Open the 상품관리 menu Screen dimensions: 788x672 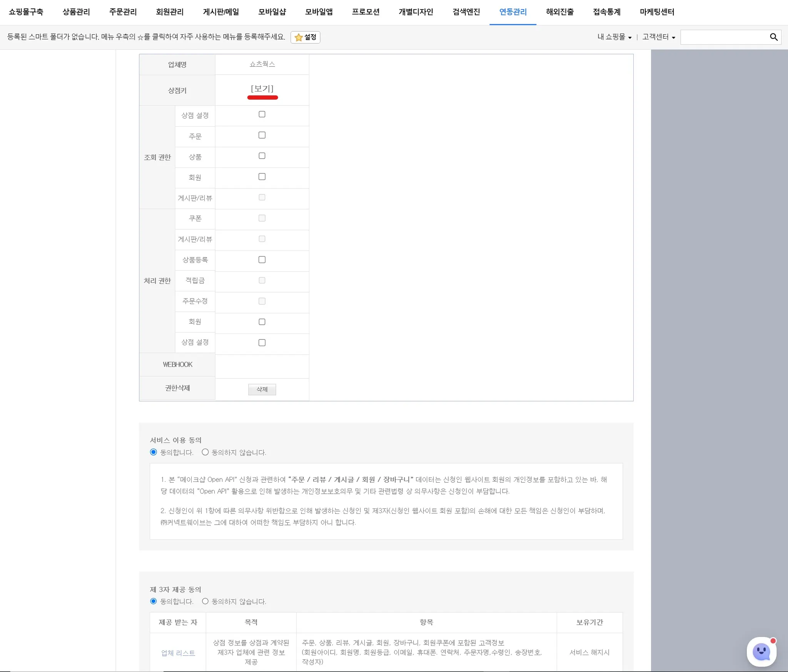[76, 12]
